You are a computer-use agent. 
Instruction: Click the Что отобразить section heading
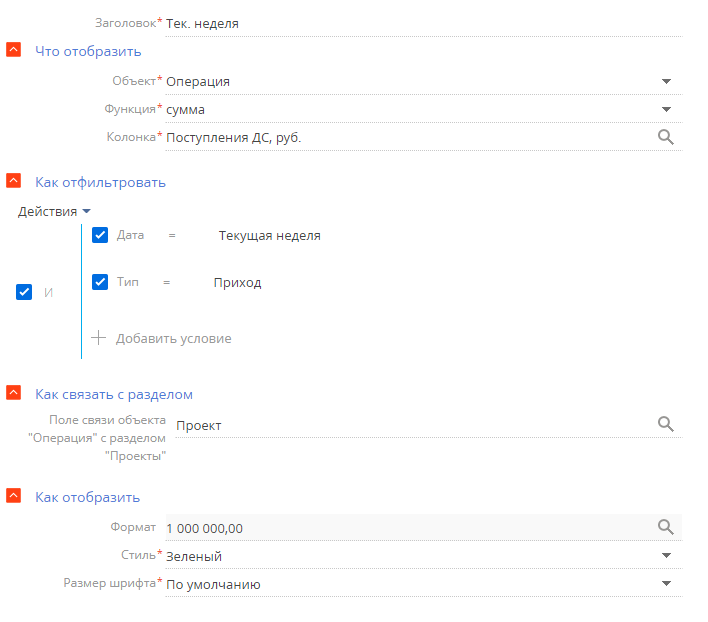(x=88, y=51)
